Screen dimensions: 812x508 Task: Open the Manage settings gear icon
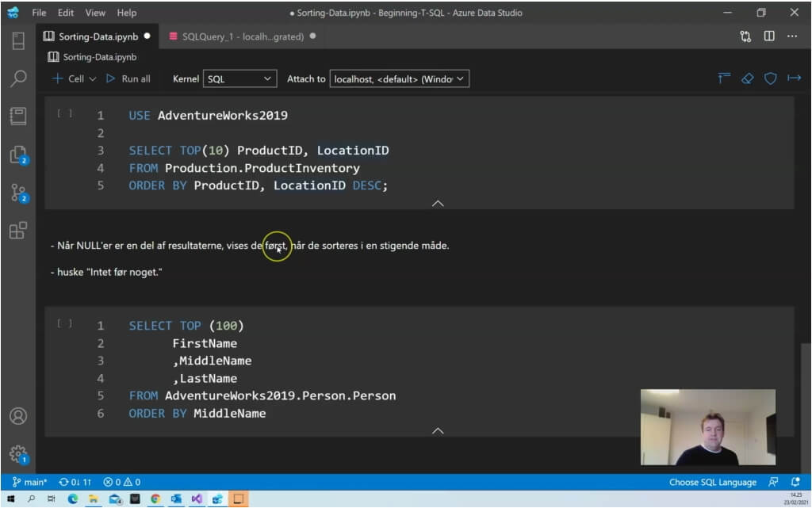17,453
